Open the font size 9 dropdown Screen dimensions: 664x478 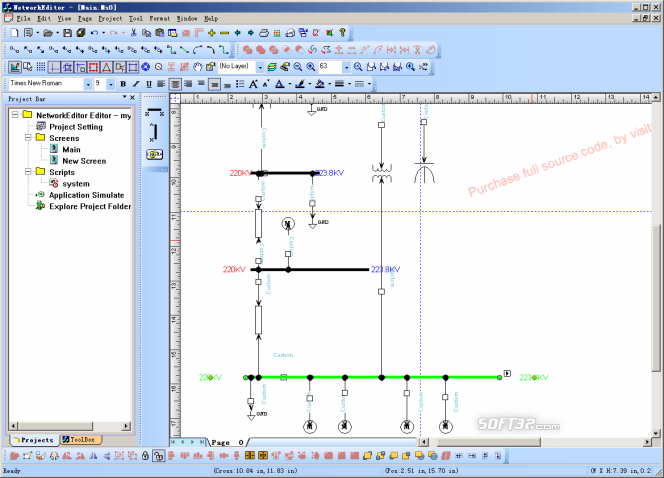pos(111,84)
